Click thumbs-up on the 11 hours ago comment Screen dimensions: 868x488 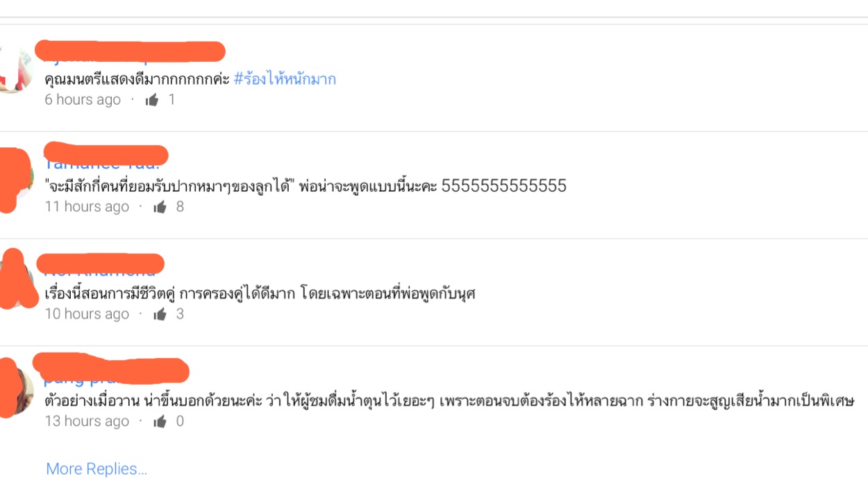[x=160, y=207]
